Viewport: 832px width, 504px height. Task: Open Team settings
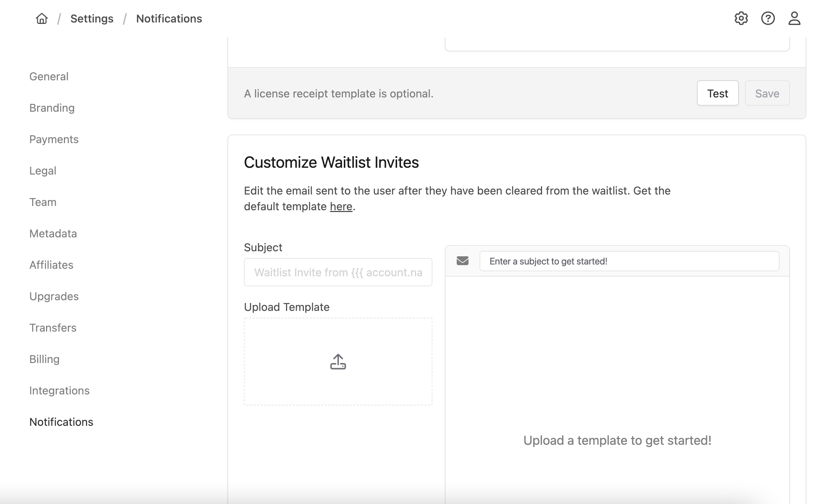[43, 202]
